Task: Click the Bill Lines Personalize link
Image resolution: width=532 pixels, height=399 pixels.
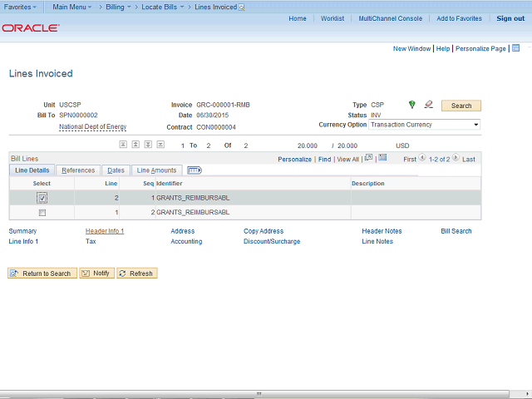Action: (x=294, y=159)
